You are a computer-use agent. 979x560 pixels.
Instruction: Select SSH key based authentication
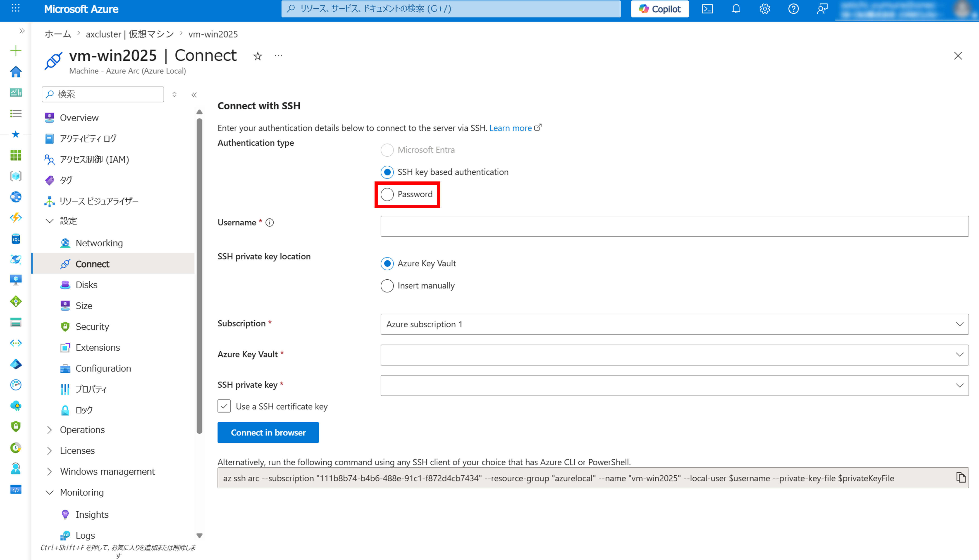387,172
